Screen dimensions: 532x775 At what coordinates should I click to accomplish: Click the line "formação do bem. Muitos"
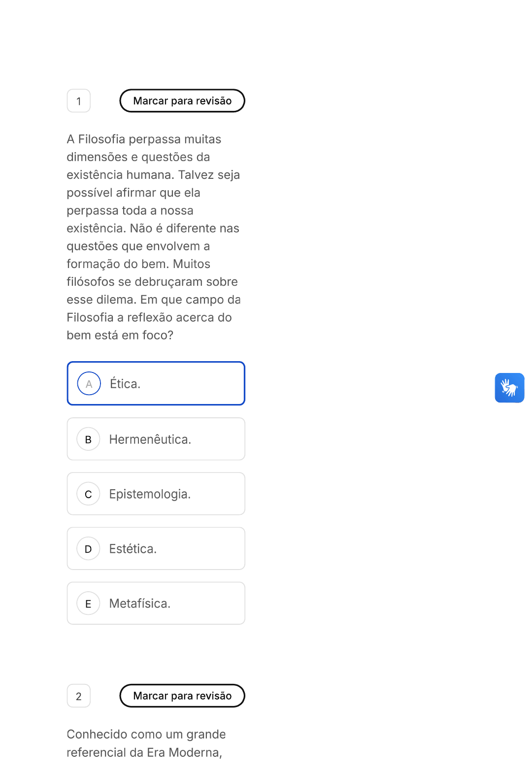pyautogui.click(x=138, y=264)
